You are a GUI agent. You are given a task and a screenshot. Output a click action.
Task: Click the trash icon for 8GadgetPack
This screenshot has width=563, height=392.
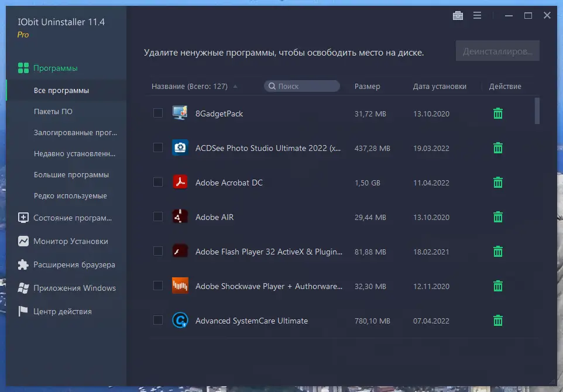click(x=497, y=114)
